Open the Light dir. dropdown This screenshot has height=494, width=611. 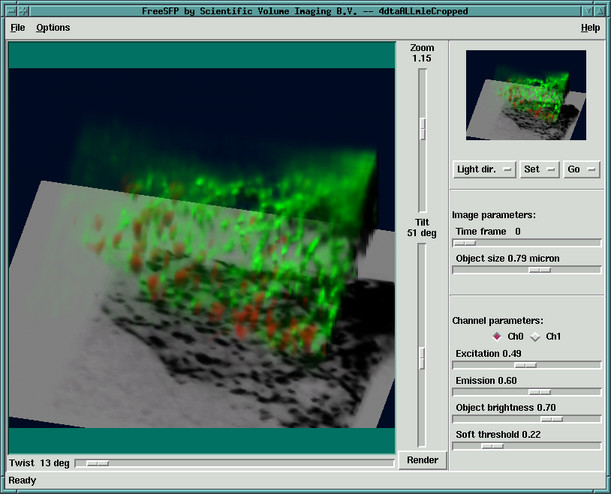(484, 169)
